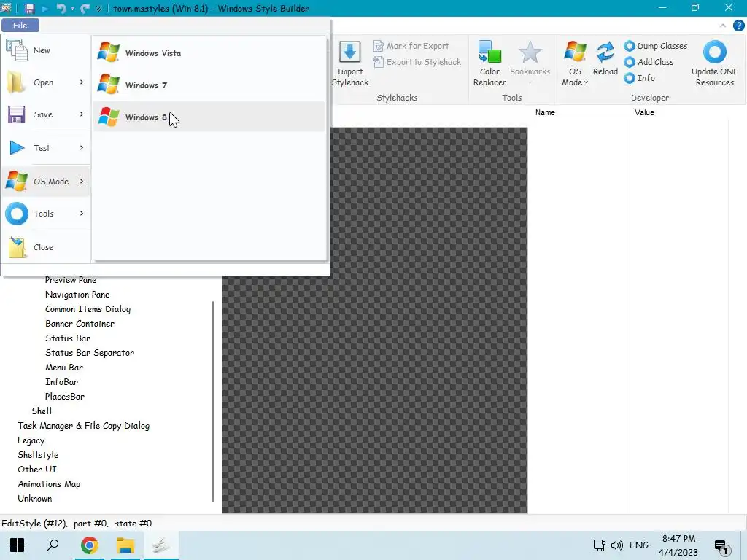Choose New from the File menu
Viewport: 747px width, 560px height.
click(x=46, y=50)
